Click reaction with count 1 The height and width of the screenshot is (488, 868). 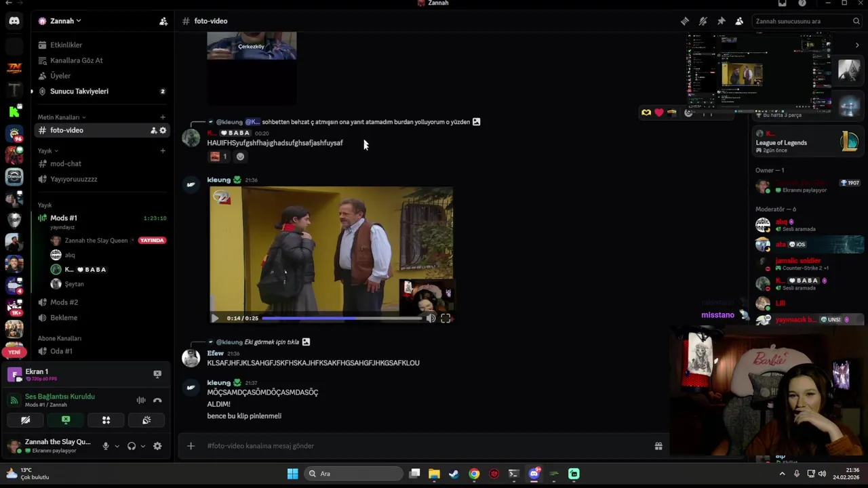[218, 157]
